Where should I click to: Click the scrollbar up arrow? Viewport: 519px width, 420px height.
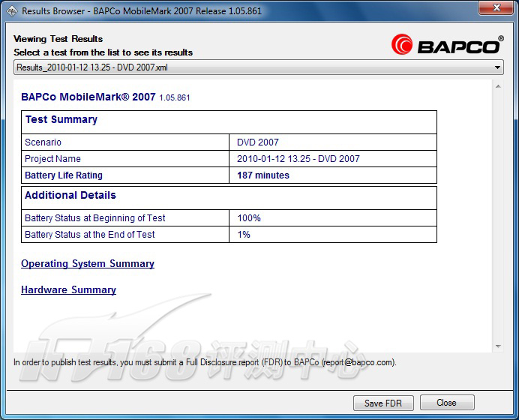pos(498,87)
